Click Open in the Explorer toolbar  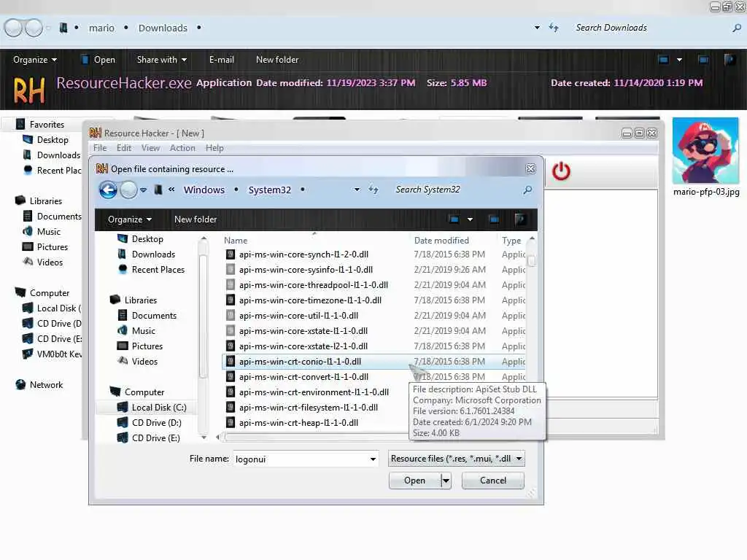coord(98,60)
